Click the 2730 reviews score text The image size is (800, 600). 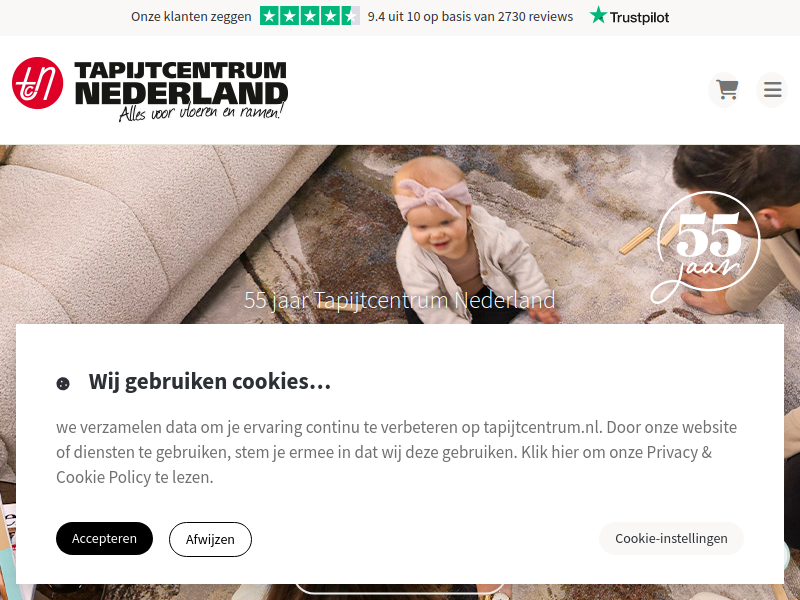470,16
